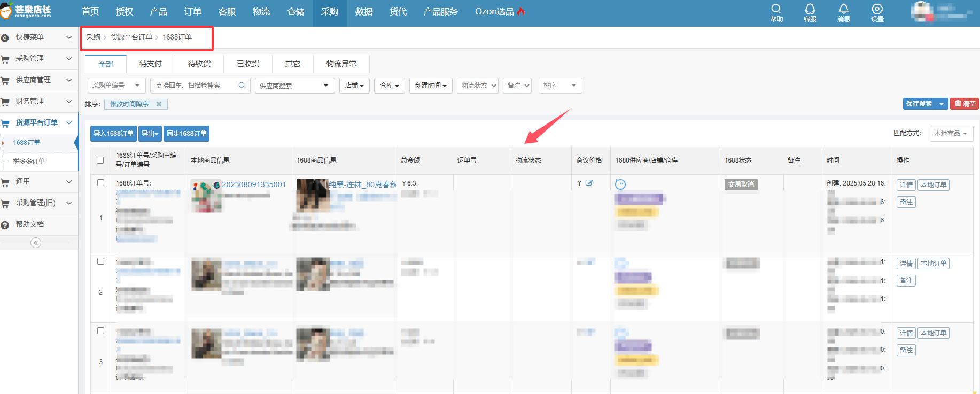Open the 采购单编号 dropdown
Image resolution: width=980 pixels, height=394 pixels.
pos(116,86)
